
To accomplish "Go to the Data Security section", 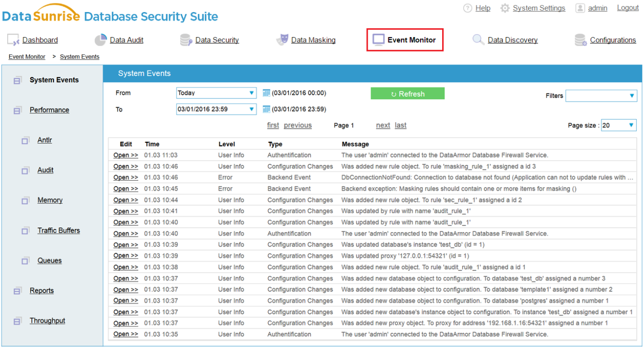I will 217,40.
